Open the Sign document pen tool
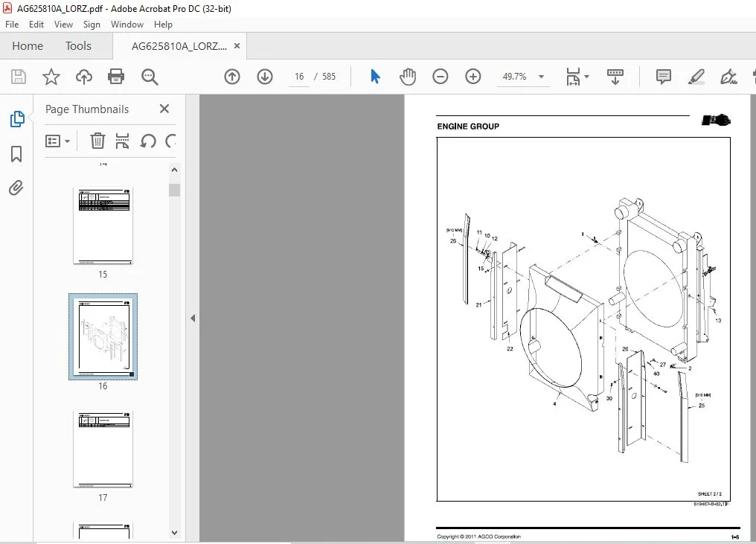Image resolution: width=756 pixels, height=544 pixels. click(728, 77)
